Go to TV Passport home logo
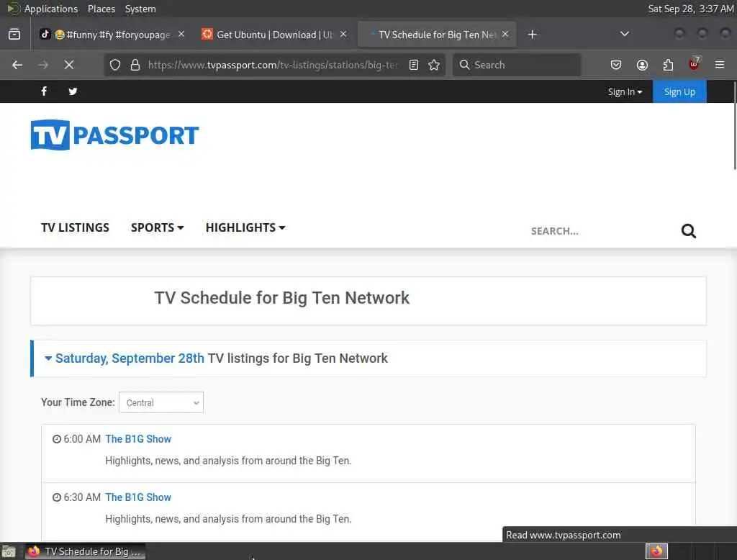737x560 pixels. 114,135
